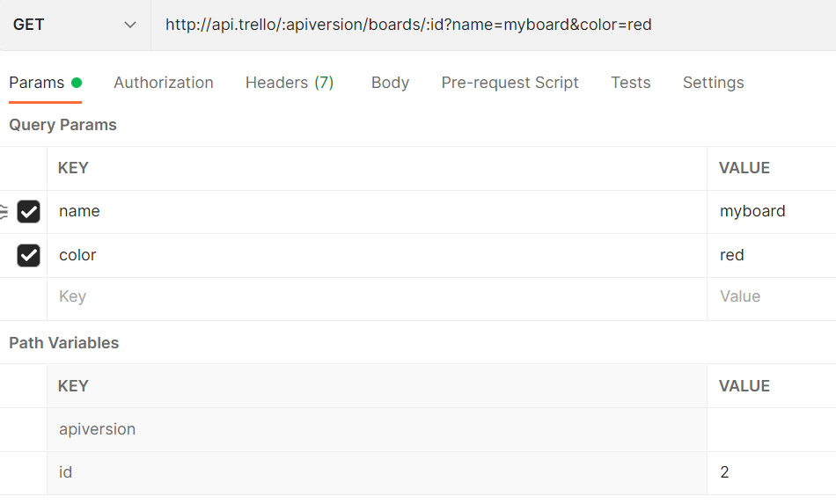The image size is (836, 504).
Task: Set the apiversion path variable value
Action: 772,429
